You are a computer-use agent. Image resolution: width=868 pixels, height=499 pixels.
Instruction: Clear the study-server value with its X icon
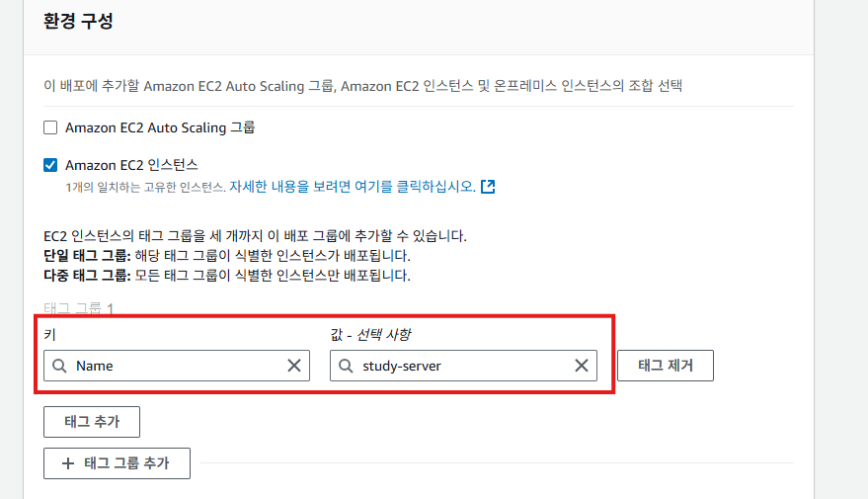[582, 366]
